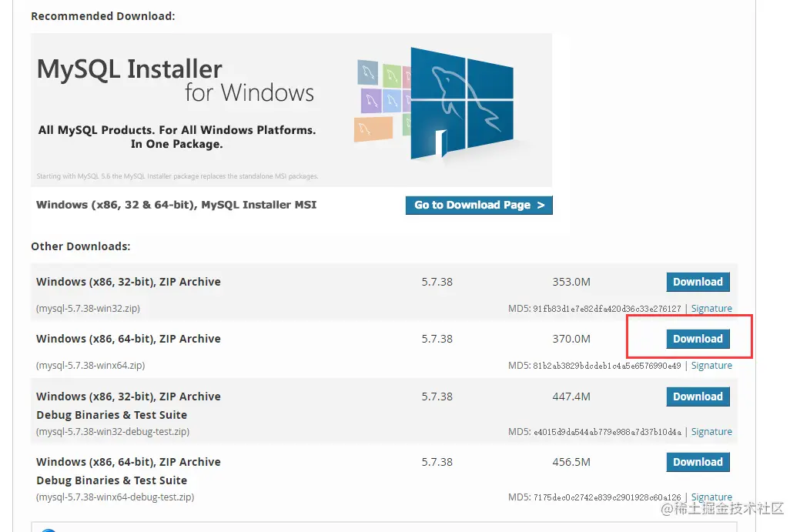Open Signature link for mysql-5.7.38-winx64.zip

click(711, 366)
